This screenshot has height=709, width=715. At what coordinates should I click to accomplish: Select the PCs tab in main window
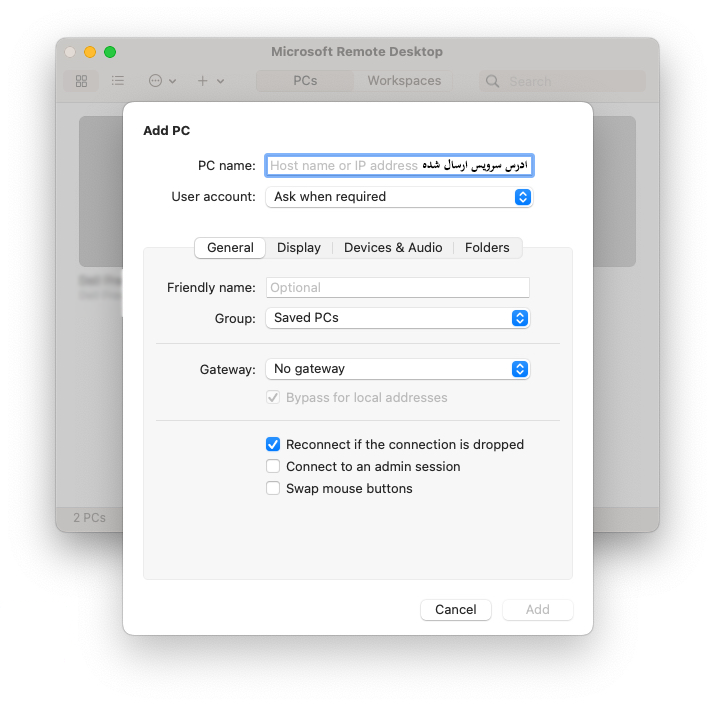pyautogui.click(x=305, y=81)
